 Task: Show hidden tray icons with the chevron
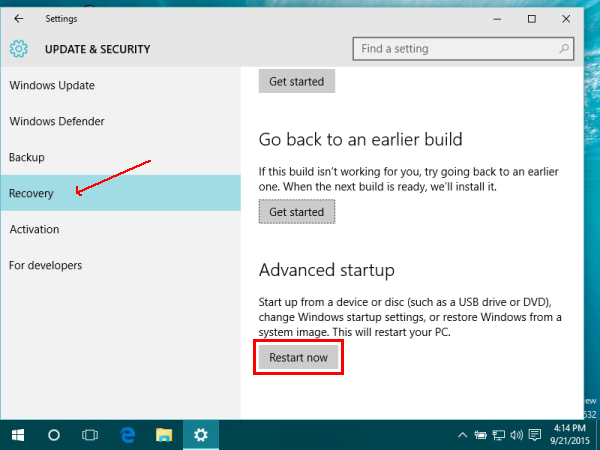[462, 435]
